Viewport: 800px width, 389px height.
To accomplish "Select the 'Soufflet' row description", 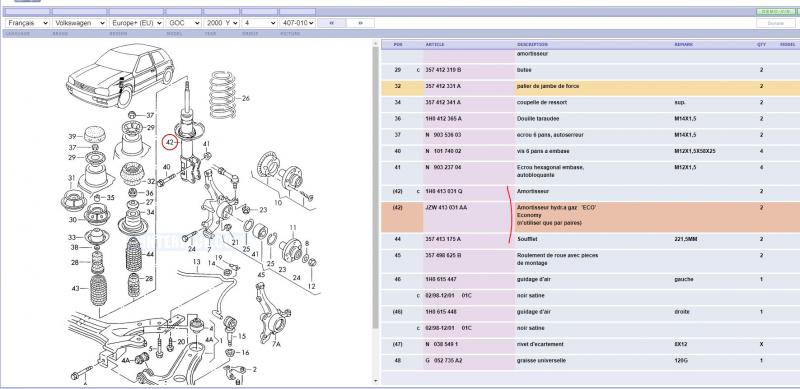I will point(527,239).
